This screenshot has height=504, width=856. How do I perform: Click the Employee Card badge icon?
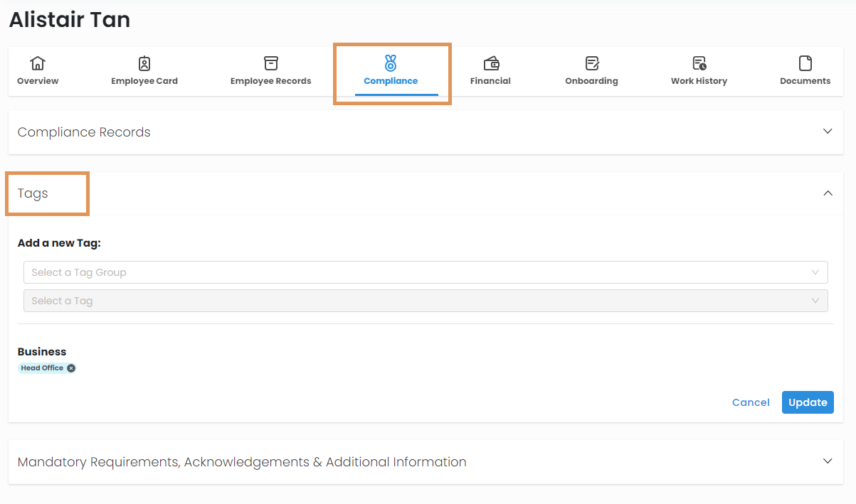tap(144, 63)
